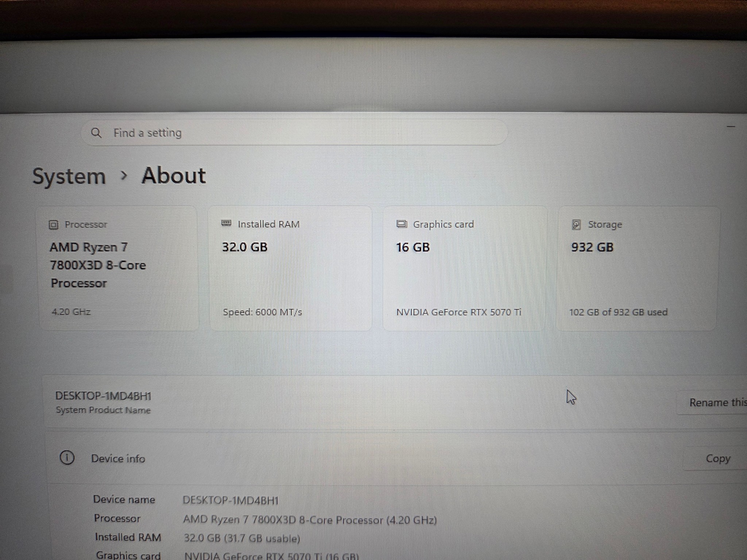Click NVIDIA GeForce RTX 5070 Ti card text
Screen dimensions: 747x560
pos(459,312)
